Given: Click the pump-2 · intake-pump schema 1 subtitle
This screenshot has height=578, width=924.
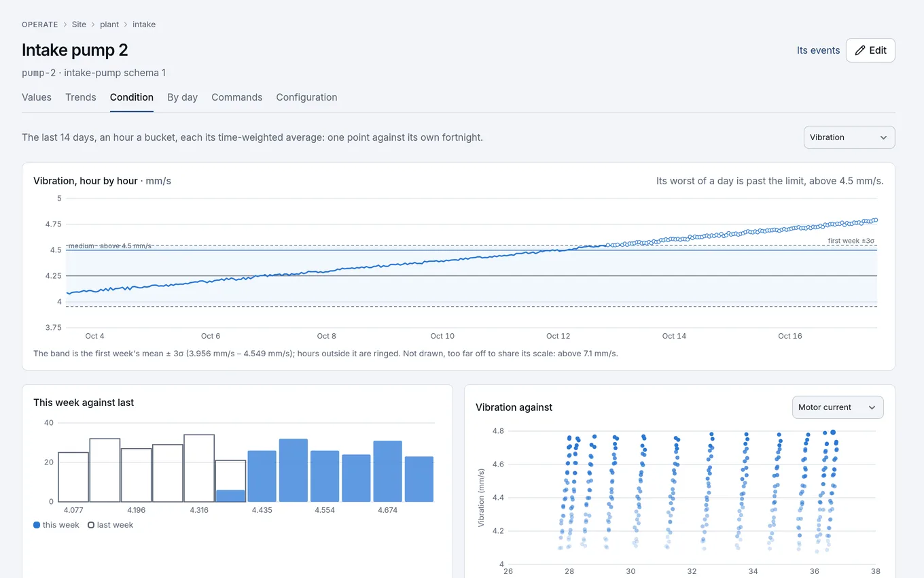Looking at the screenshot, I should point(94,73).
